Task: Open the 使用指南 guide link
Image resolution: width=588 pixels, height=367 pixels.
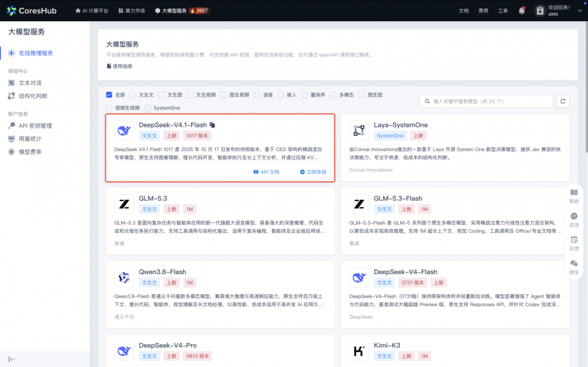Action: point(119,66)
